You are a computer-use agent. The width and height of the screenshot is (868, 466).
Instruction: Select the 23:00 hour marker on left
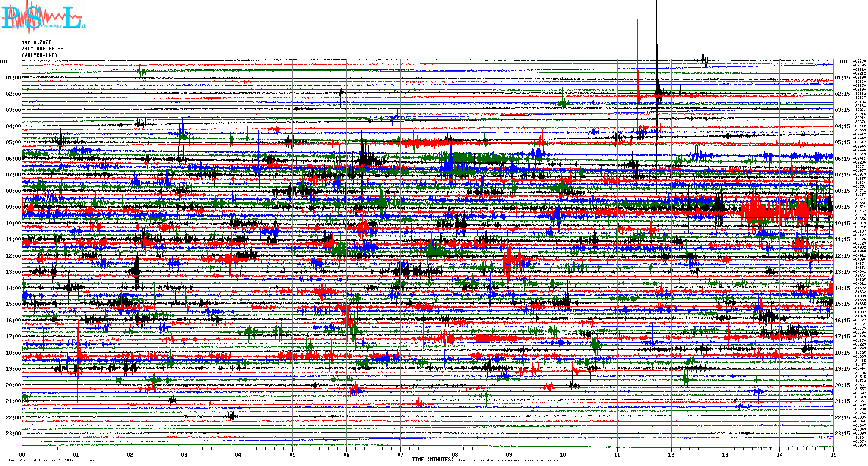(13, 434)
